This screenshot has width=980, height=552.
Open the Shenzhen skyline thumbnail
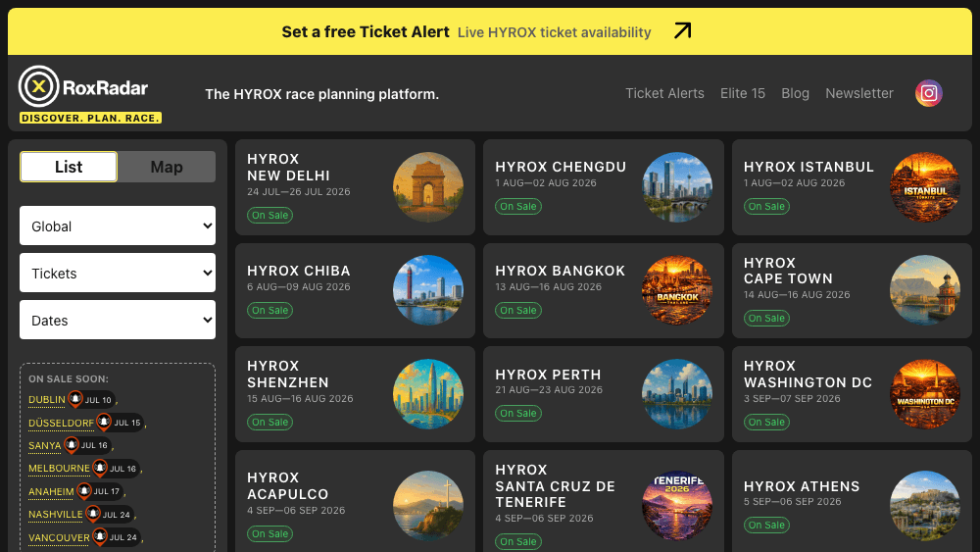click(428, 394)
